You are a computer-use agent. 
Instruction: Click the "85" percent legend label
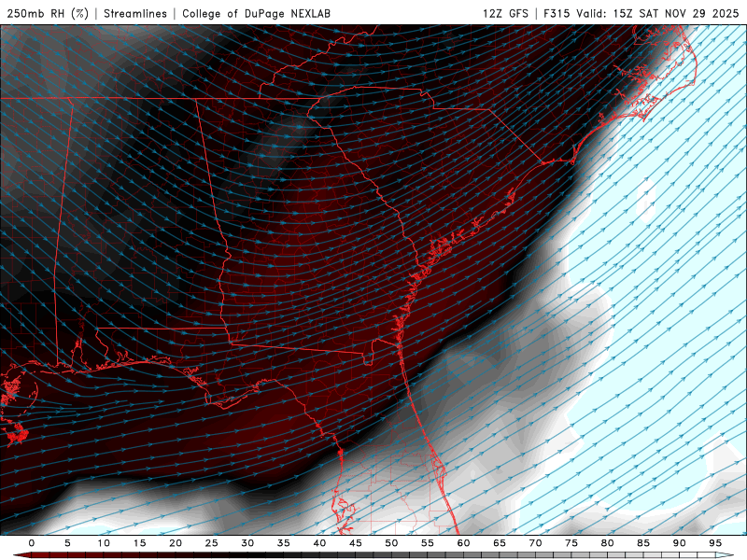(643, 543)
